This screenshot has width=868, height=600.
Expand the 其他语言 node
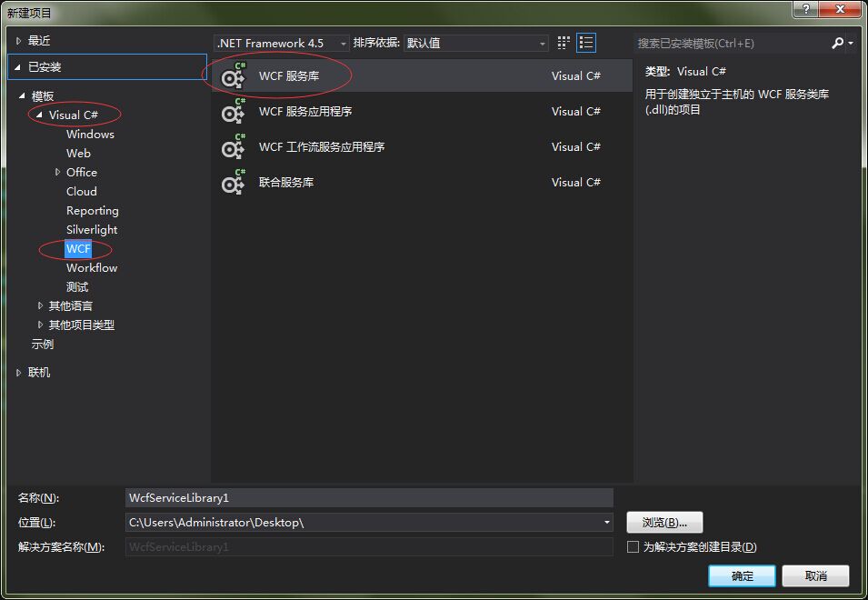click(40, 305)
